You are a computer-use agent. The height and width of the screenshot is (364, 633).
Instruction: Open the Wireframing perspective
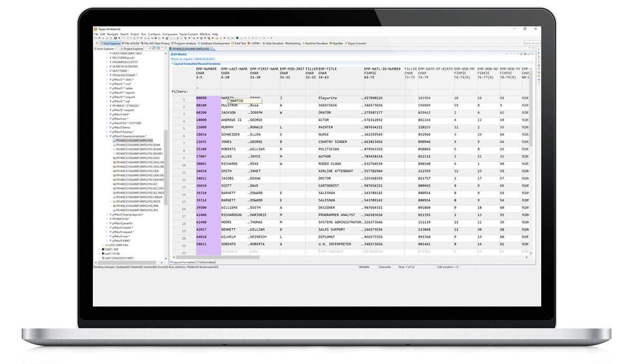[x=293, y=43]
